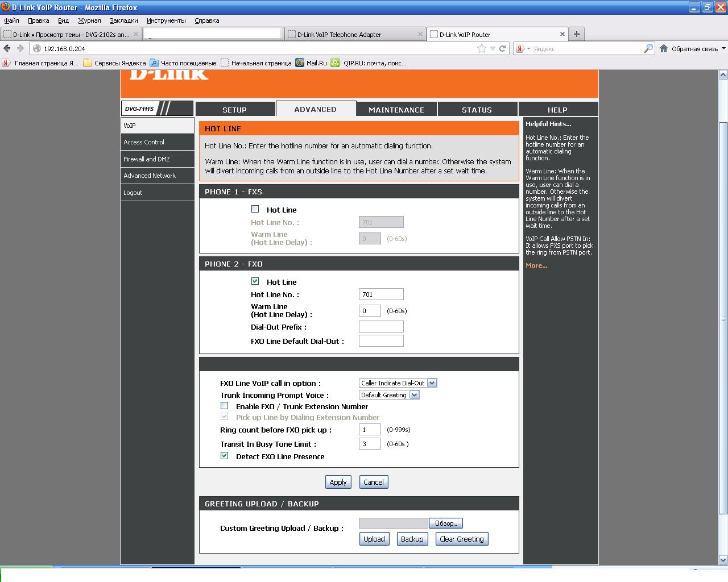Click the Apply button

(338, 482)
